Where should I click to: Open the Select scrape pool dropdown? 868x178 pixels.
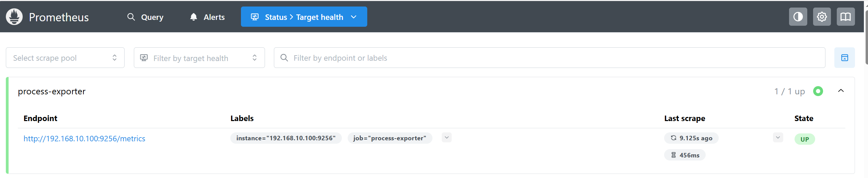(x=65, y=58)
